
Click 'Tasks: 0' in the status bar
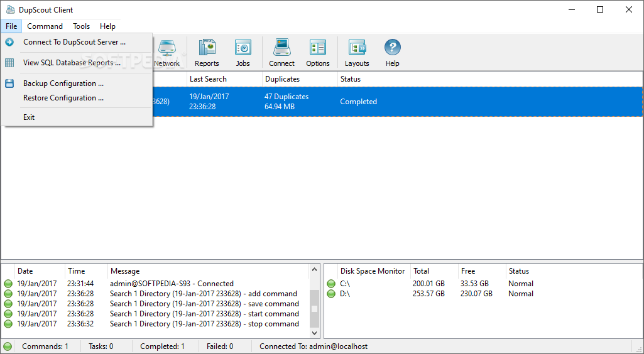[x=101, y=346]
